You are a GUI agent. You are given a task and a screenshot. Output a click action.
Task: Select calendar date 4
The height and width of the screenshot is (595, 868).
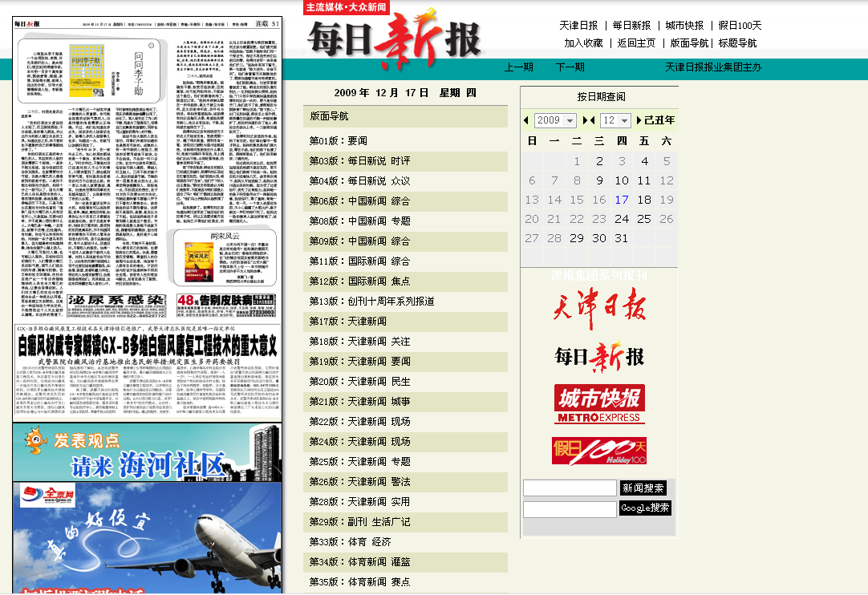[x=644, y=161]
